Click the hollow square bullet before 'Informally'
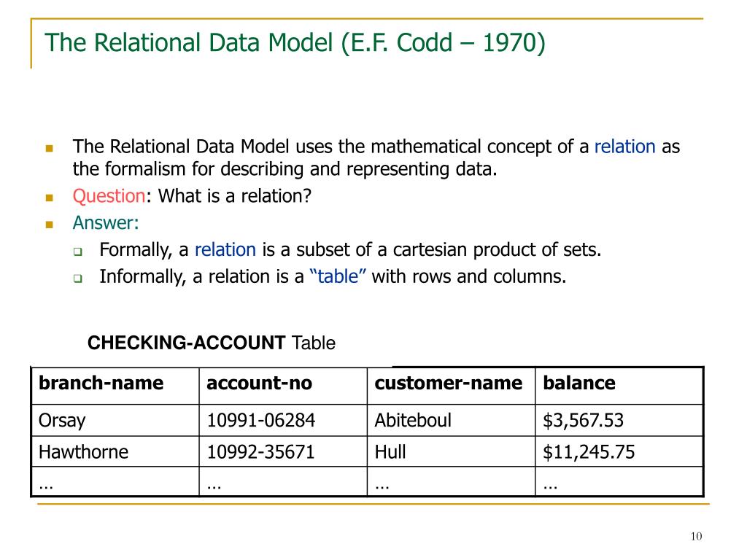Image resolution: width=747 pixels, height=560 pixels. [x=77, y=278]
